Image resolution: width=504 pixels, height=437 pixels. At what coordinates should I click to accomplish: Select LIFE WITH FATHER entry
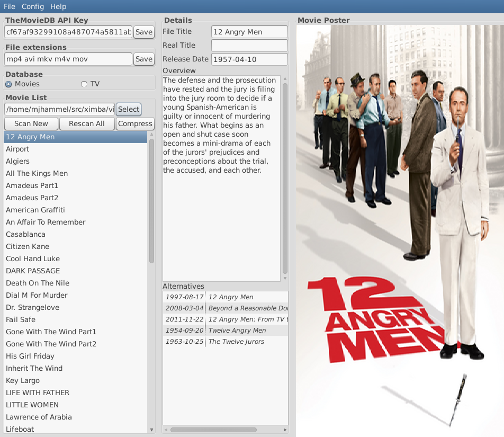tap(76, 393)
